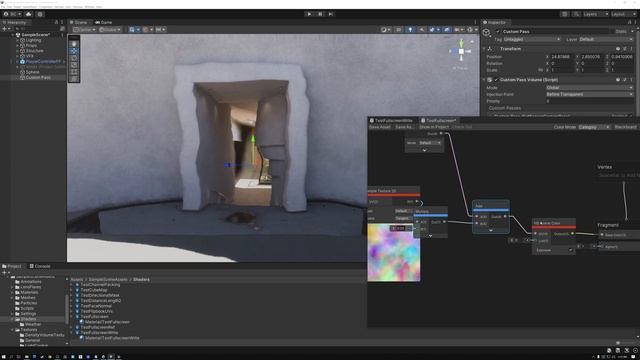
Task: Toggle scene audio icon
Action: point(422,29)
